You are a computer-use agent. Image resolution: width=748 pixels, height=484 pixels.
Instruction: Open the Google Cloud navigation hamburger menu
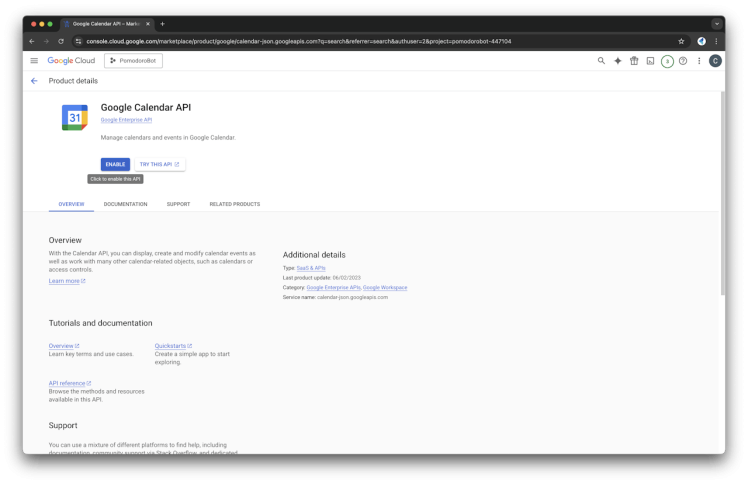pyautogui.click(x=34, y=61)
